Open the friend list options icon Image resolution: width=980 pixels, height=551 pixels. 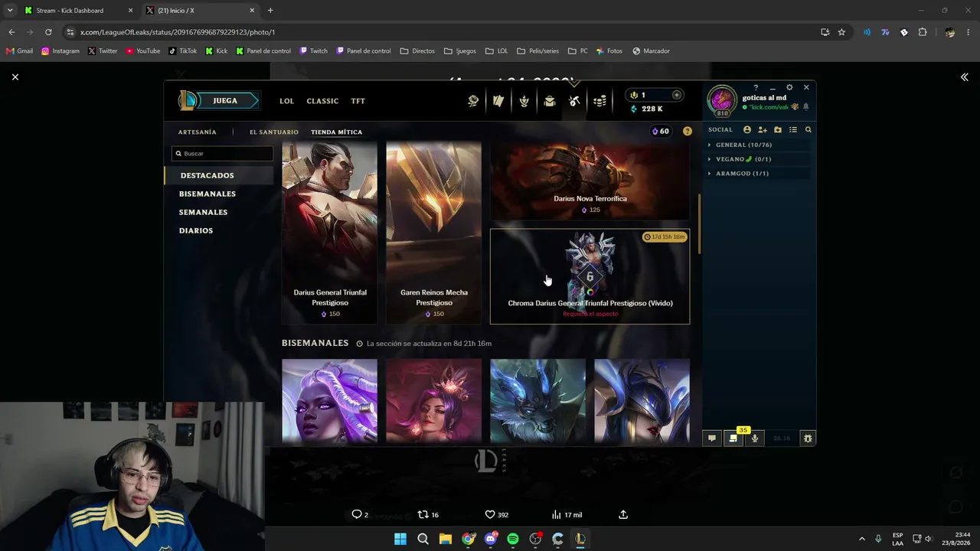coord(793,130)
